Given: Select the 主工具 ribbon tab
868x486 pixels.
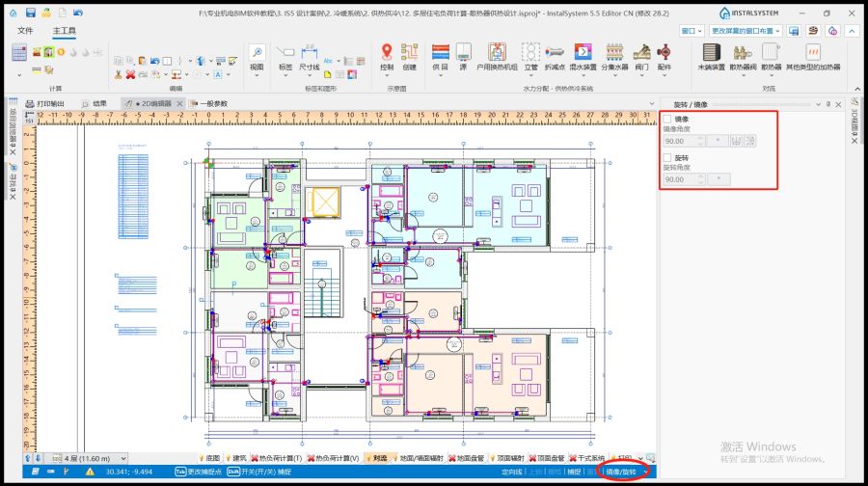Looking at the screenshot, I should [x=65, y=31].
